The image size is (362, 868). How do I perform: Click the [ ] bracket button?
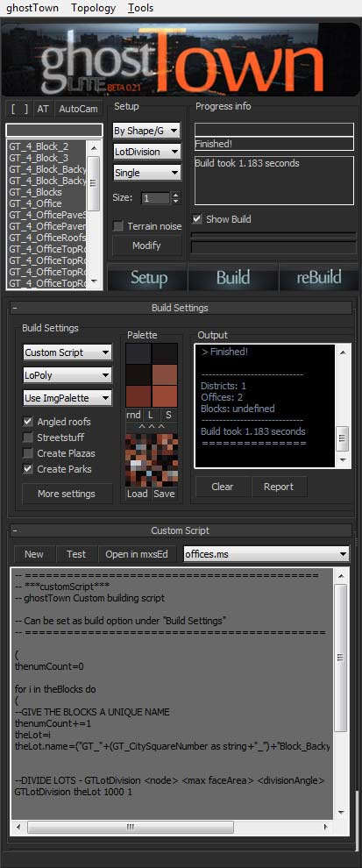[x=19, y=109]
